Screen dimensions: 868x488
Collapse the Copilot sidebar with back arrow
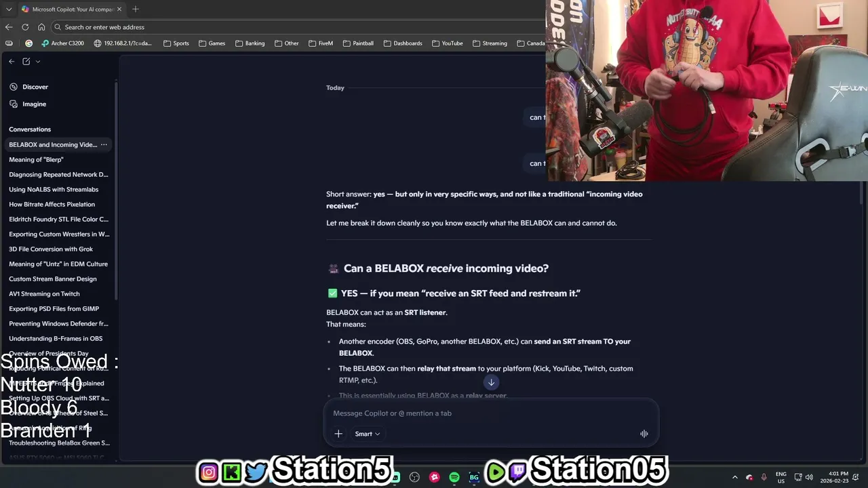pyautogui.click(x=12, y=62)
